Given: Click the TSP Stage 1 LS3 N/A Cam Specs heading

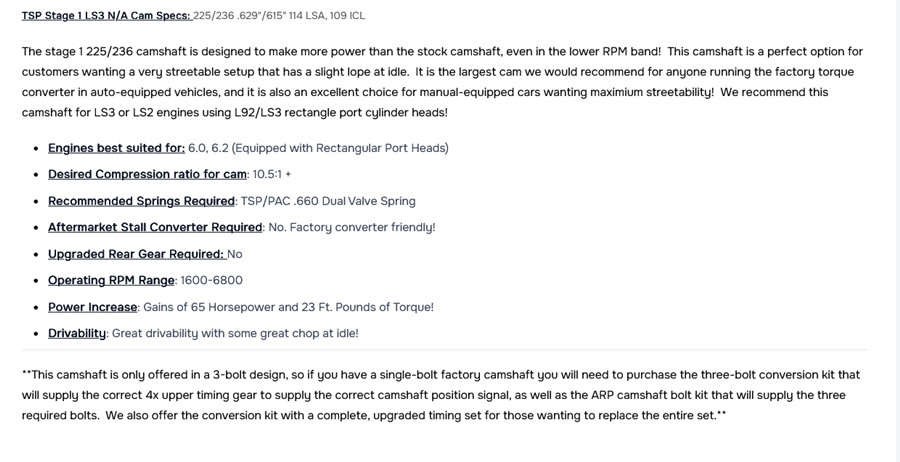Looking at the screenshot, I should point(106,15).
